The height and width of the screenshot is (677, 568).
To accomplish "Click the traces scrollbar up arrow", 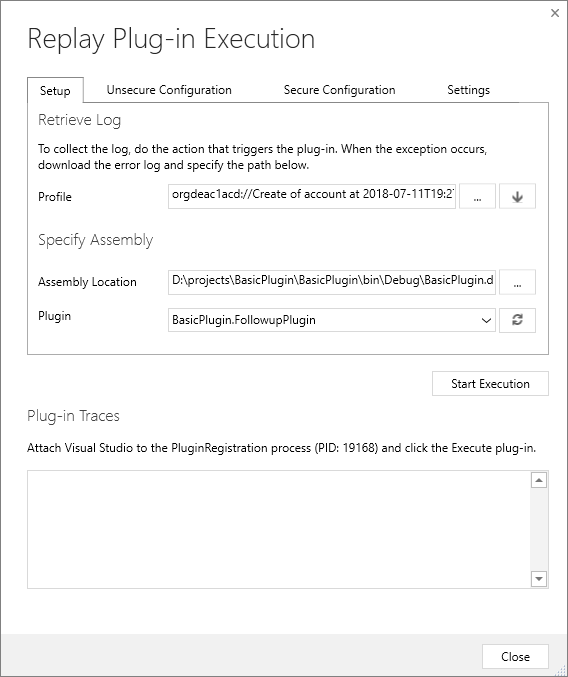I will click(539, 480).
